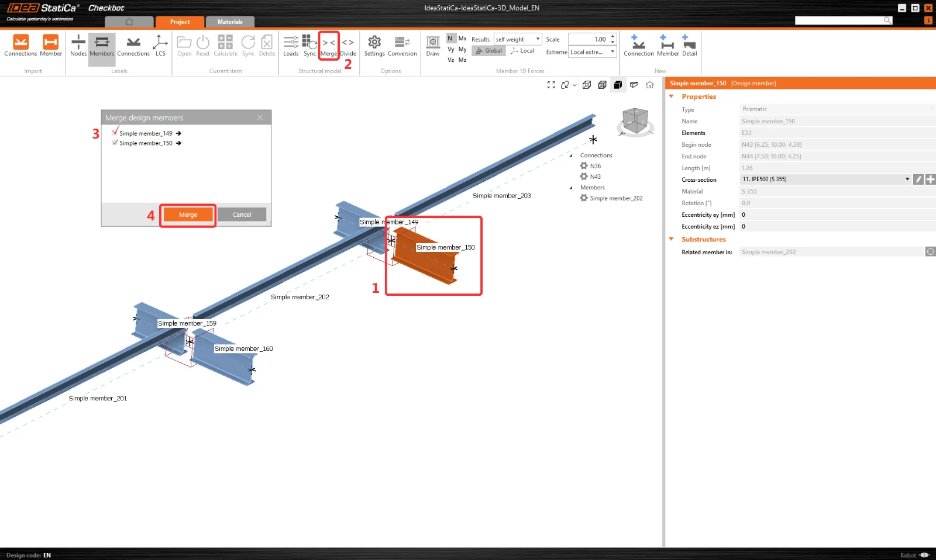The height and width of the screenshot is (560, 936).
Task: Switch to the Project tab
Action: pos(180,22)
